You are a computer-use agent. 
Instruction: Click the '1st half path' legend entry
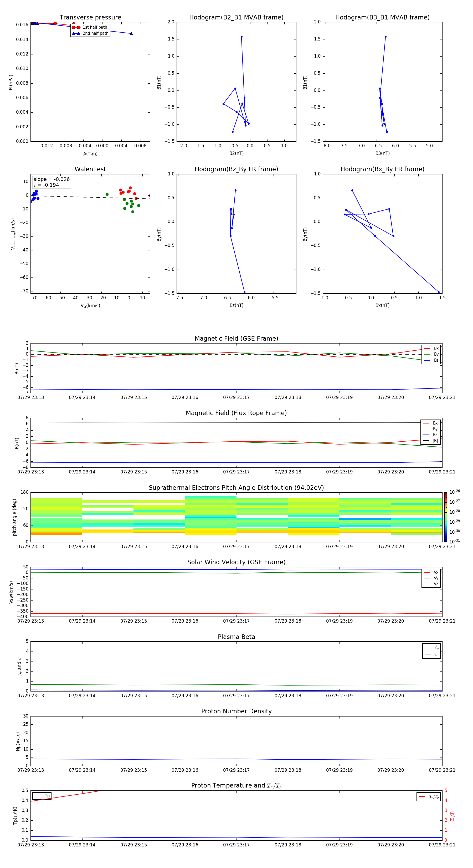tap(90, 27)
